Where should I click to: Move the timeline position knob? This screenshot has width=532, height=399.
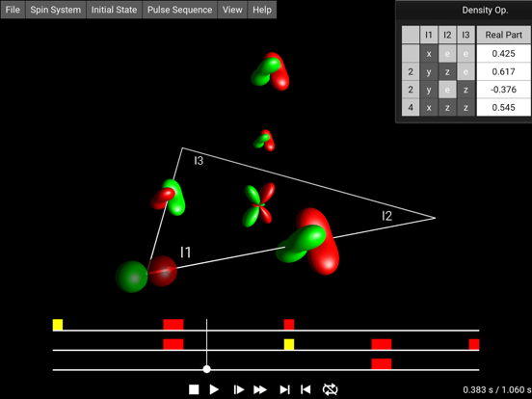click(206, 369)
